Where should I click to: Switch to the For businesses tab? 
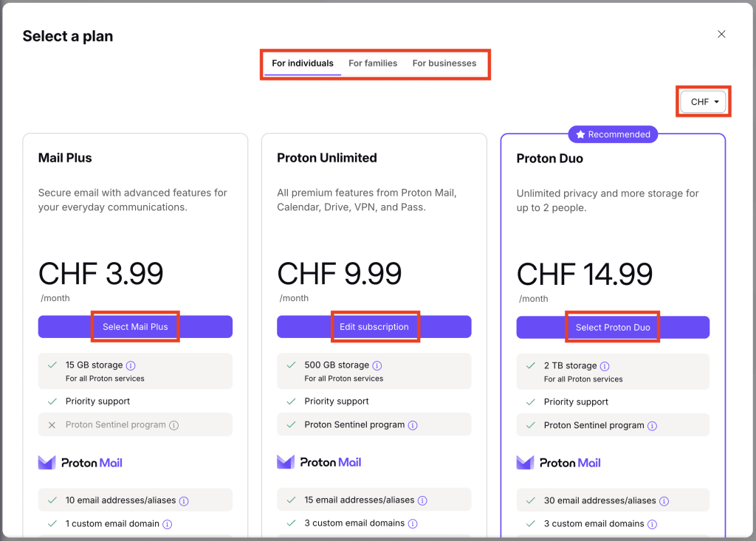click(444, 63)
